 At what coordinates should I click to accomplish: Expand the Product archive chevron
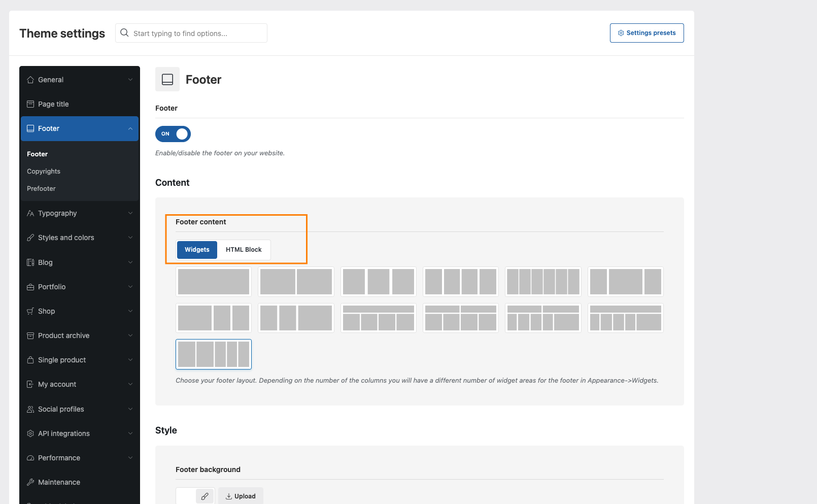coord(130,335)
